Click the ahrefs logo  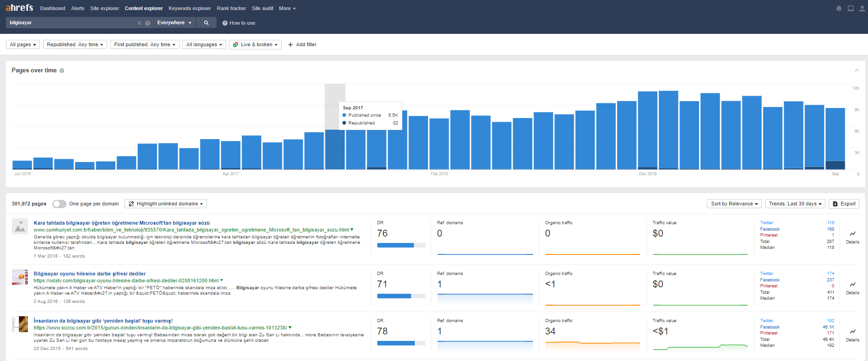[19, 8]
